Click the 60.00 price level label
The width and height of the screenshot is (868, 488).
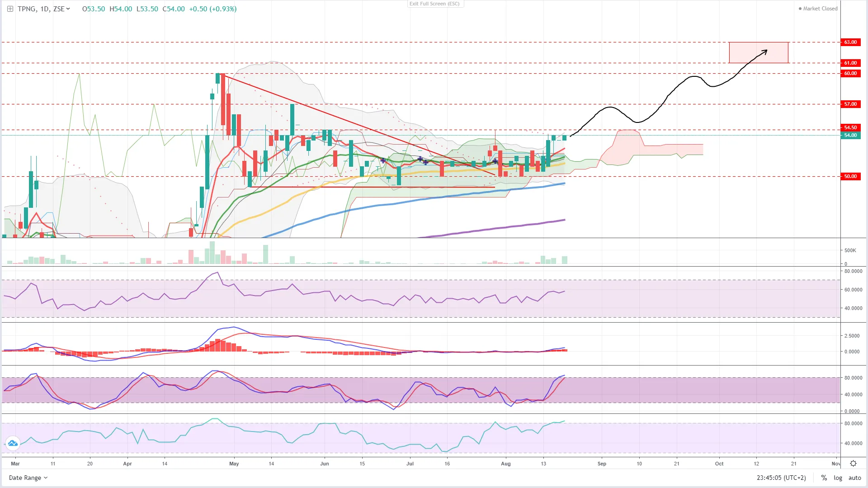tap(850, 73)
